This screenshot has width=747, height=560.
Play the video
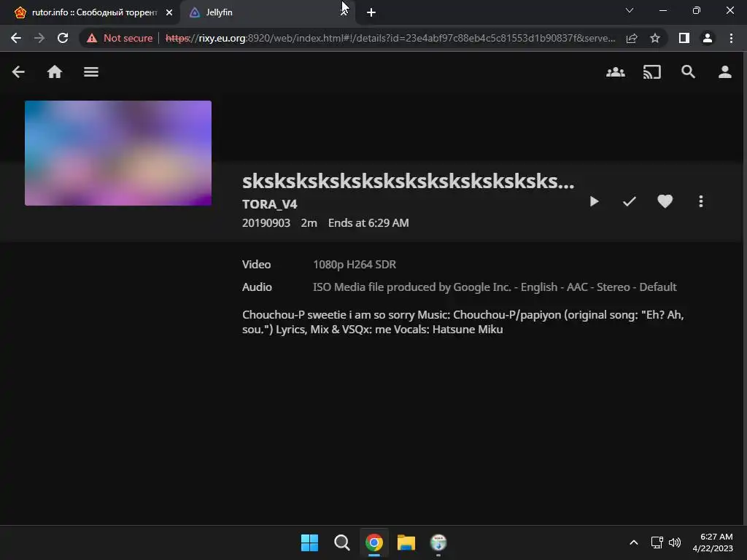pyautogui.click(x=594, y=201)
